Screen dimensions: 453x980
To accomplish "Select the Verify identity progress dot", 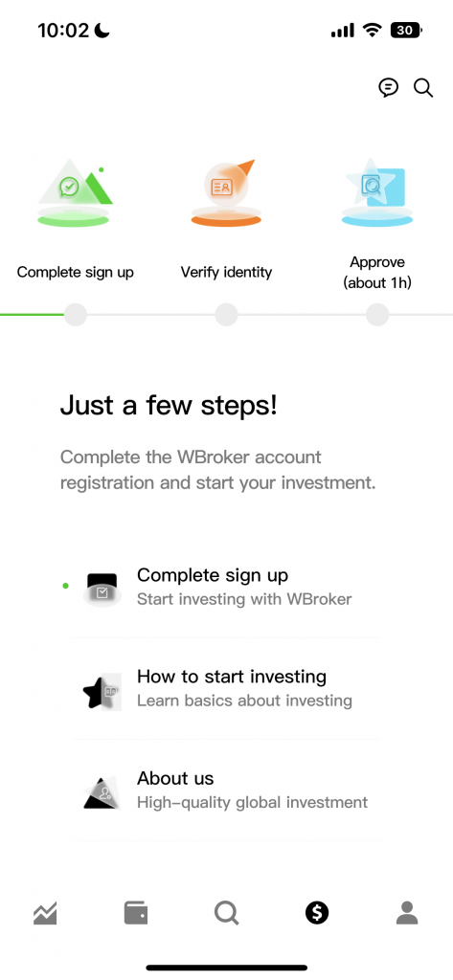I will [226, 314].
